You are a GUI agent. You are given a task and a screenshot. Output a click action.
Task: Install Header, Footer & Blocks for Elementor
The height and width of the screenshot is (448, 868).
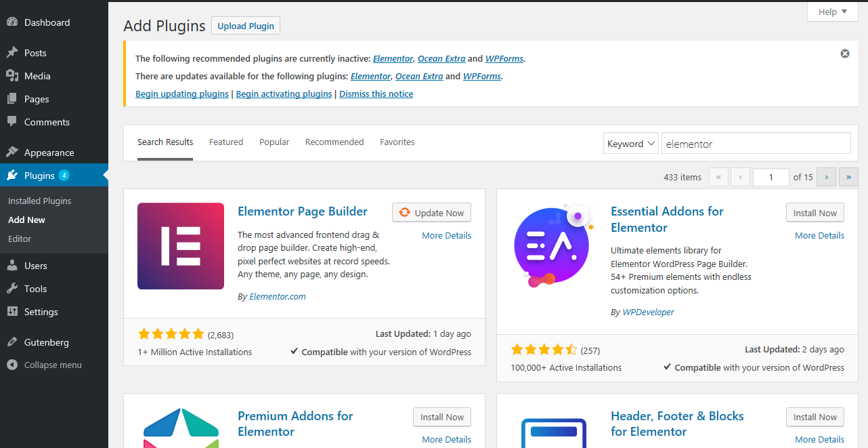point(815,417)
